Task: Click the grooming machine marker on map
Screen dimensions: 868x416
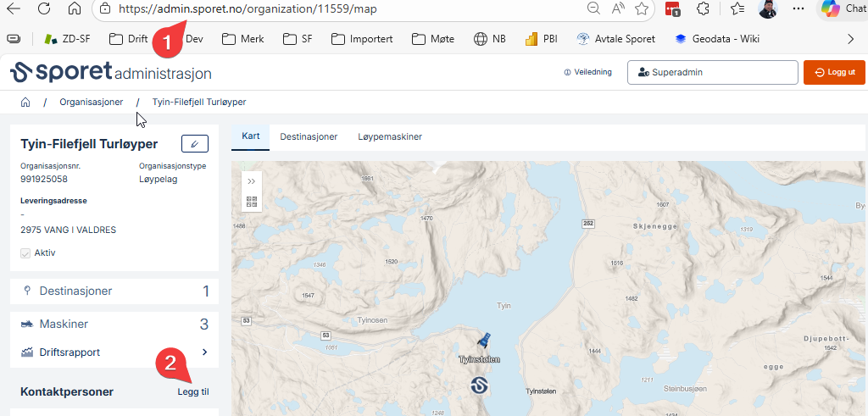Action: pos(483,341)
